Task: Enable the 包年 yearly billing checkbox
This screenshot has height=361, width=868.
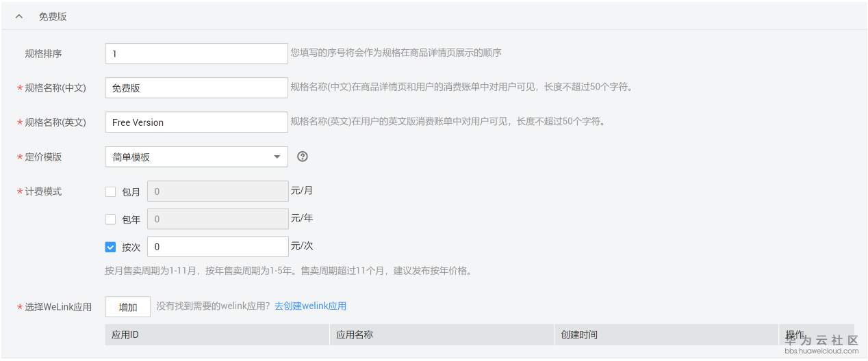Action: (x=110, y=219)
